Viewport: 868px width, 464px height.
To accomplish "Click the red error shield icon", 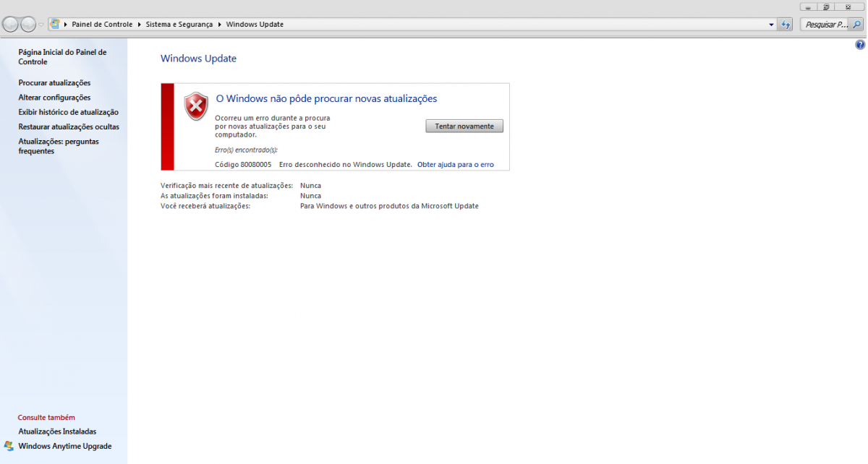I will pos(196,106).
